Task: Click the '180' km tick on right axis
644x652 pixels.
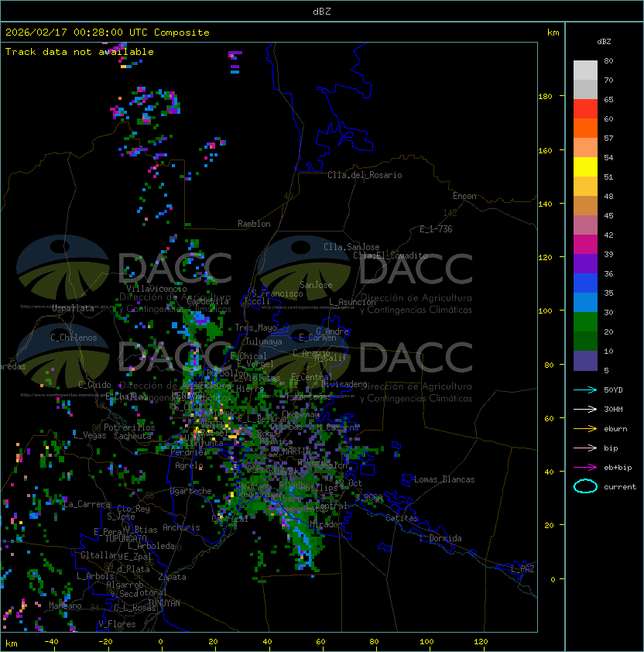Action: [545, 97]
